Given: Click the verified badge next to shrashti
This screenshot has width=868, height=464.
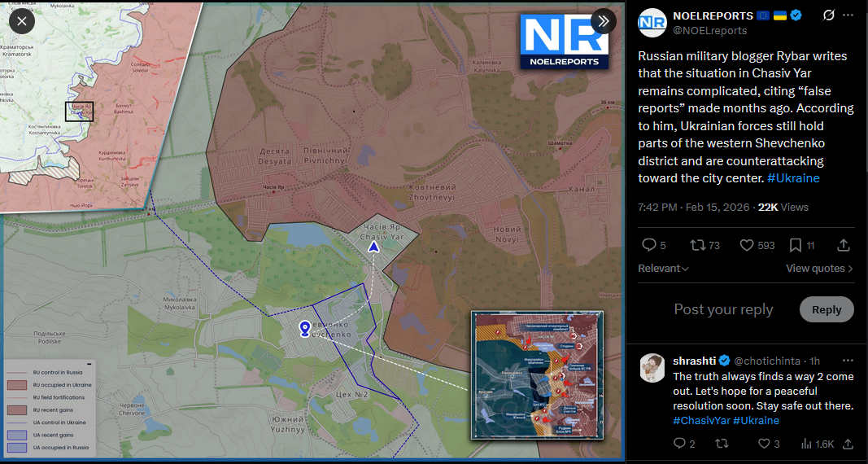Looking at the screenshot, I should click(x=724, y=361).
